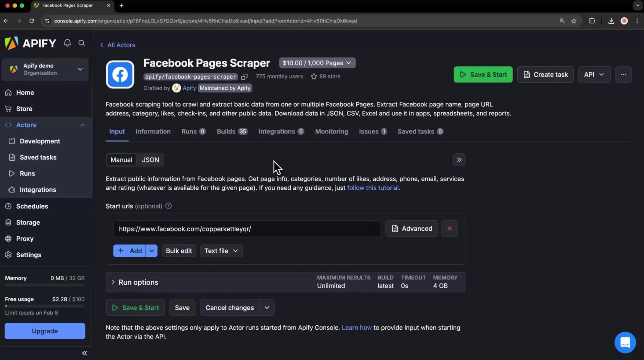Screen dimensions: 644x360
Task: Open the API dropdown
Action: pos(594,74)
